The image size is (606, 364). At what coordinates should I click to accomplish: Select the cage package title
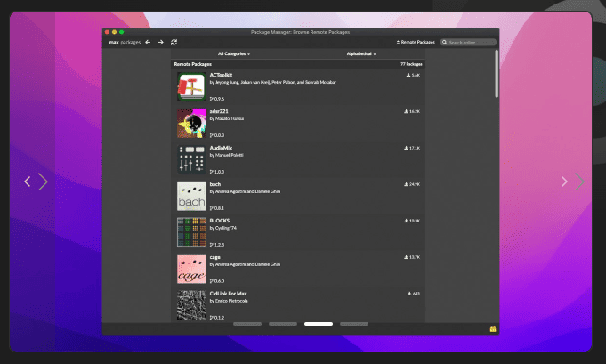[x=214, y=257]
